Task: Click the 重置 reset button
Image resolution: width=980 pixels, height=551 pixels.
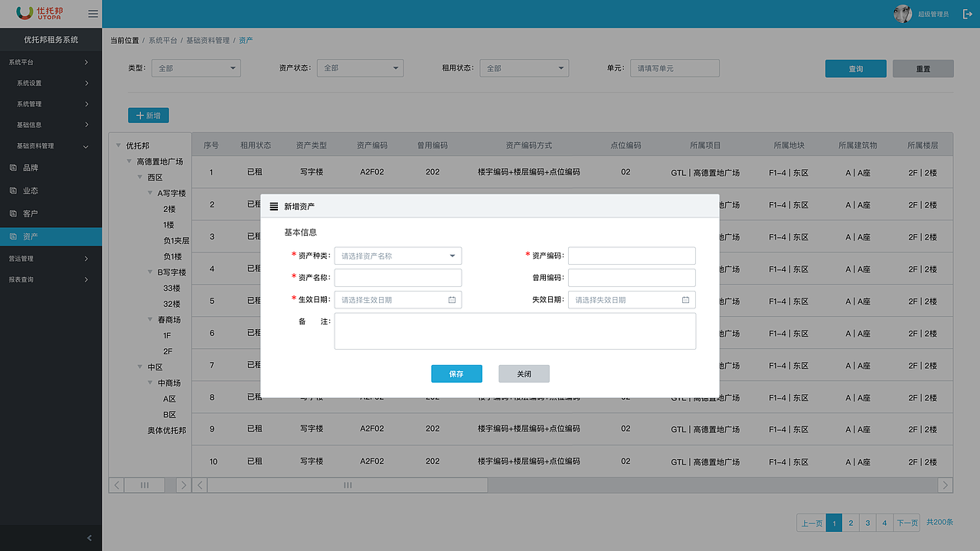Action: click(x=923, y=69)
